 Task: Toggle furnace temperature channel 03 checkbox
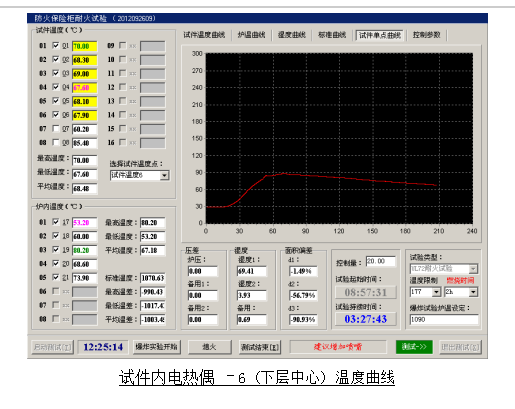pos(56,250)
